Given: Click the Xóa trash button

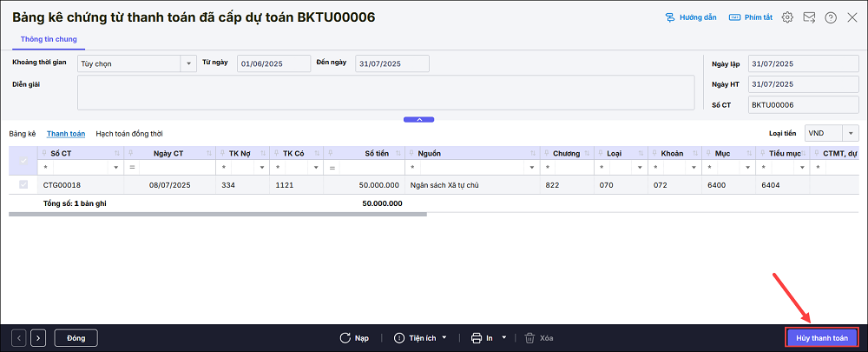Looking at the screenshot, I should click(539, 337).
